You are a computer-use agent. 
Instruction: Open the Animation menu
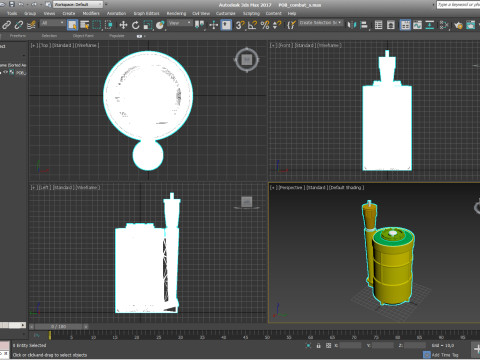116,13
